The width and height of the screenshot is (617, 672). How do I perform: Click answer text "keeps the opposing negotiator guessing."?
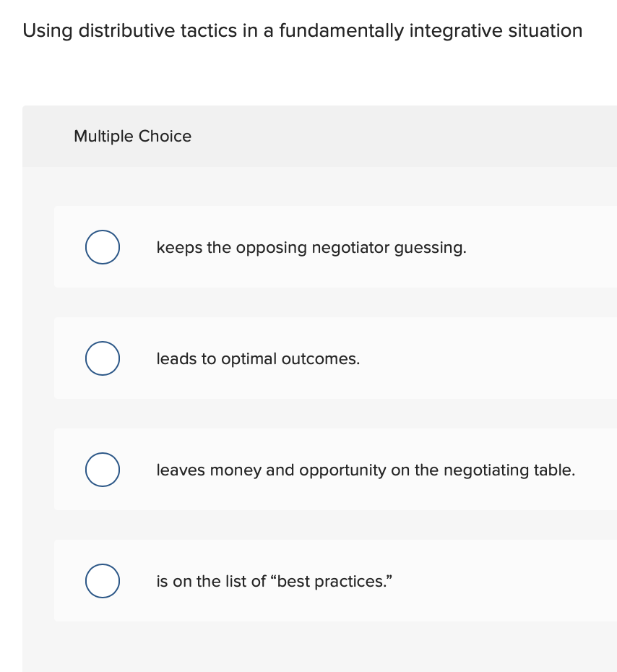tap(311, 248)
